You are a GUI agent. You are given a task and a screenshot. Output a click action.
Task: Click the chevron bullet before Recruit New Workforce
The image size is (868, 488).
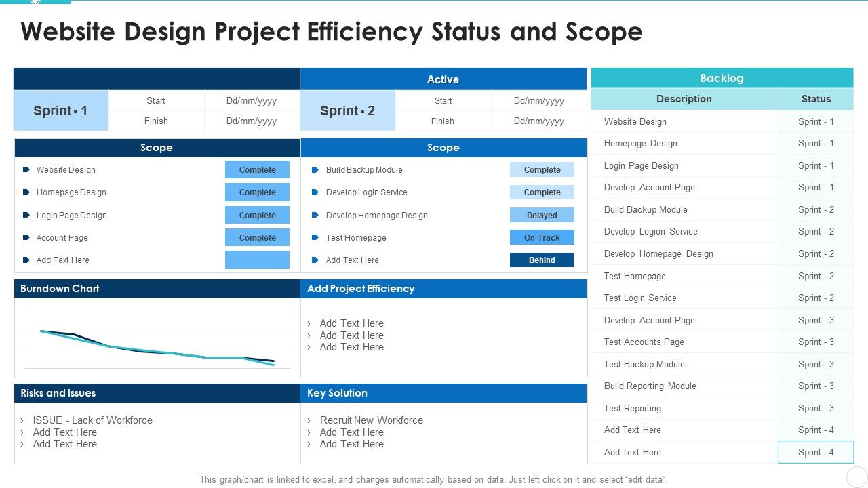[309, 420]
